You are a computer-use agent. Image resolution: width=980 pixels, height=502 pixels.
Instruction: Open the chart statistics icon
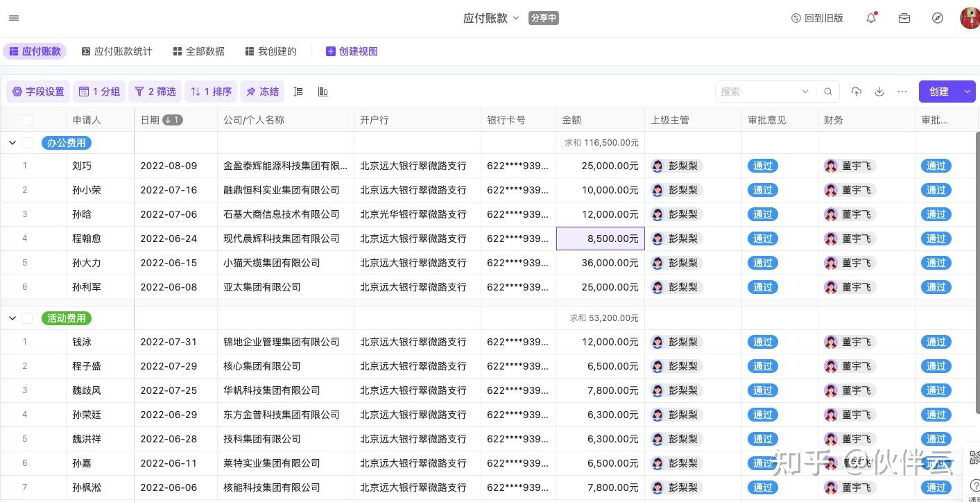323,92
